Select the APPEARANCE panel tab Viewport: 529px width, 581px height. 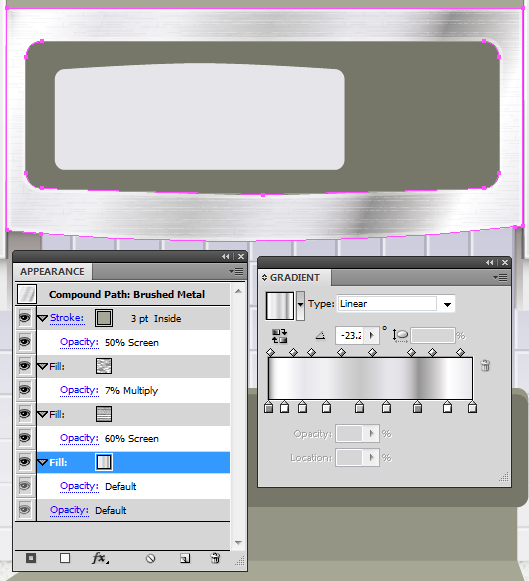tap(52, 272)
